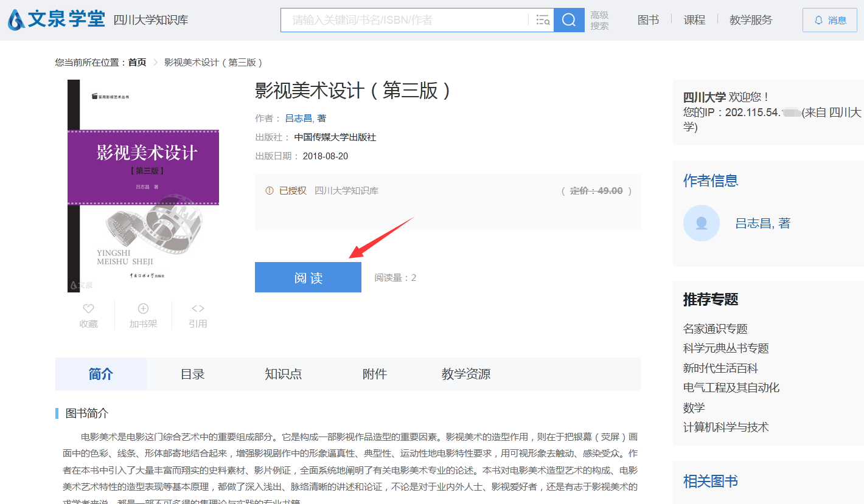The image size is (864, 504).
Task: Switch to the 教学资源 tab
Action: point(466,374)
